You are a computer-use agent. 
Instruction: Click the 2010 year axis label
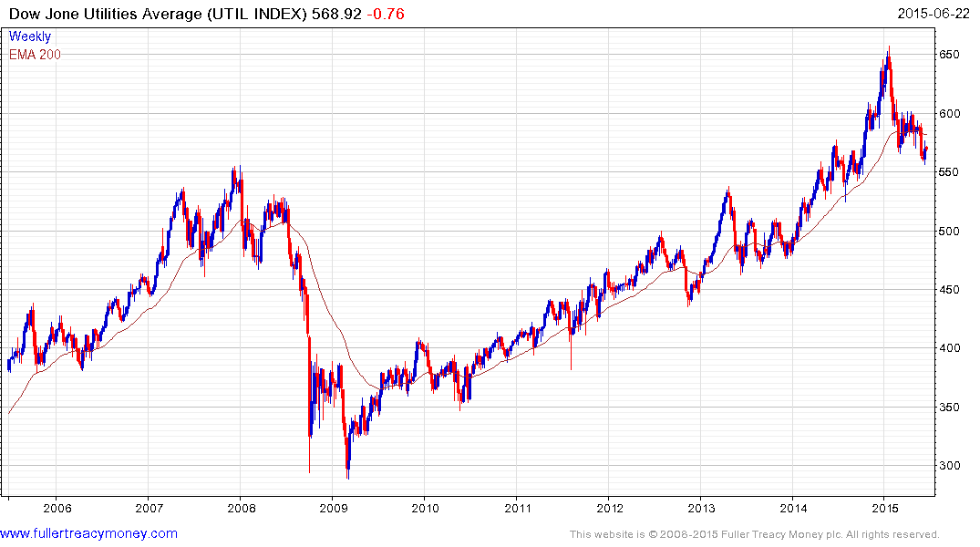click(x=425, y=508)
